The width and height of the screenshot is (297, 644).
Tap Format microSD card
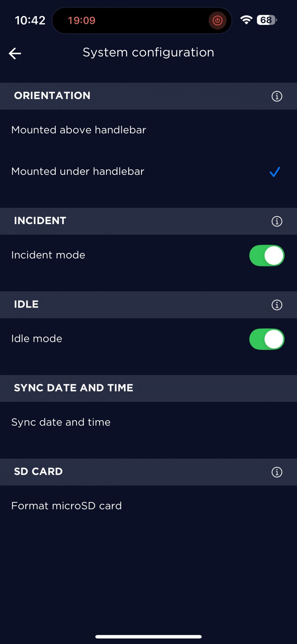tap(67, 506)
